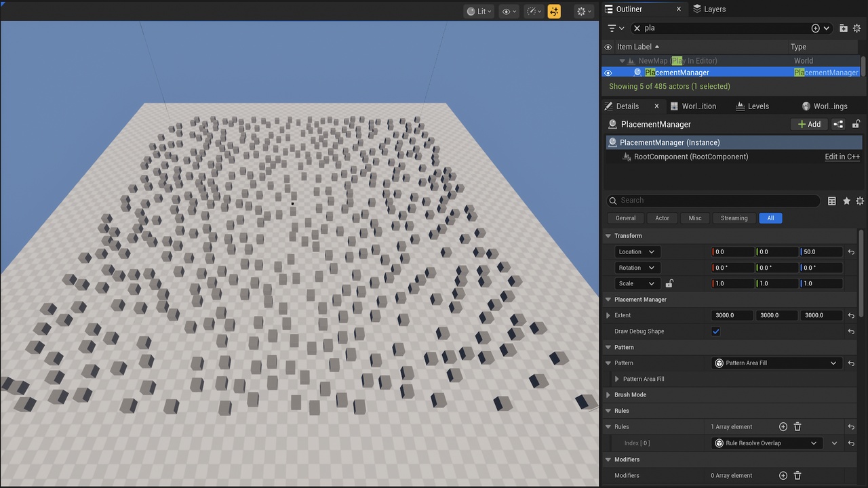Screen dimensions: 868x488
Task: Open the Lit view mode dropdown
Action: (479, 11)
